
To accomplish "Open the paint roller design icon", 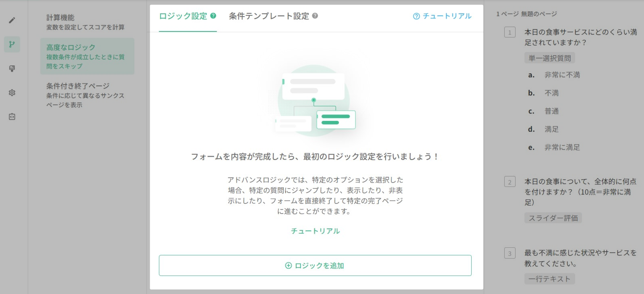I will [x=12, y=68].
